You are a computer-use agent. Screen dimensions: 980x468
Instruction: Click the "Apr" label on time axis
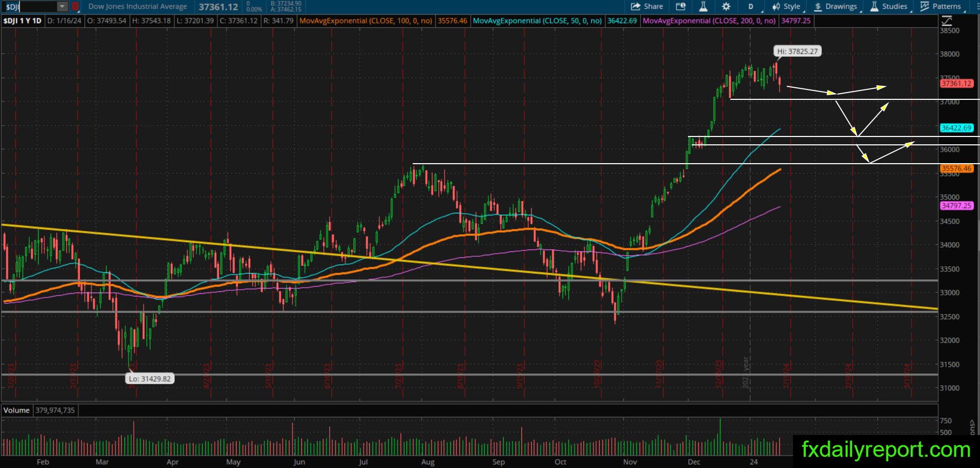(172, 462)
